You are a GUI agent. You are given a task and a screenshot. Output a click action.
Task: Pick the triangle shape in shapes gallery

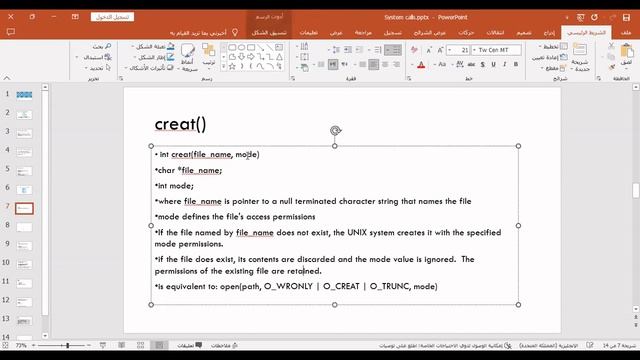click(279, 57)
